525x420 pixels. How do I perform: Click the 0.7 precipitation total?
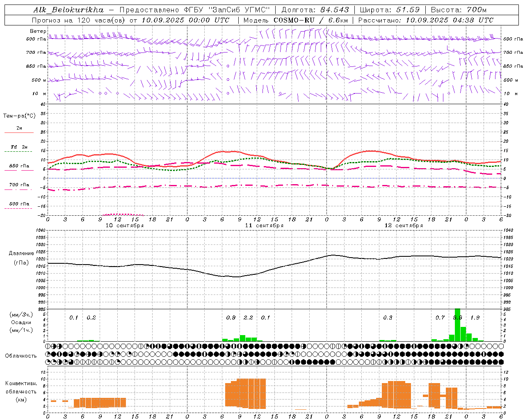[x=440, y=318]
